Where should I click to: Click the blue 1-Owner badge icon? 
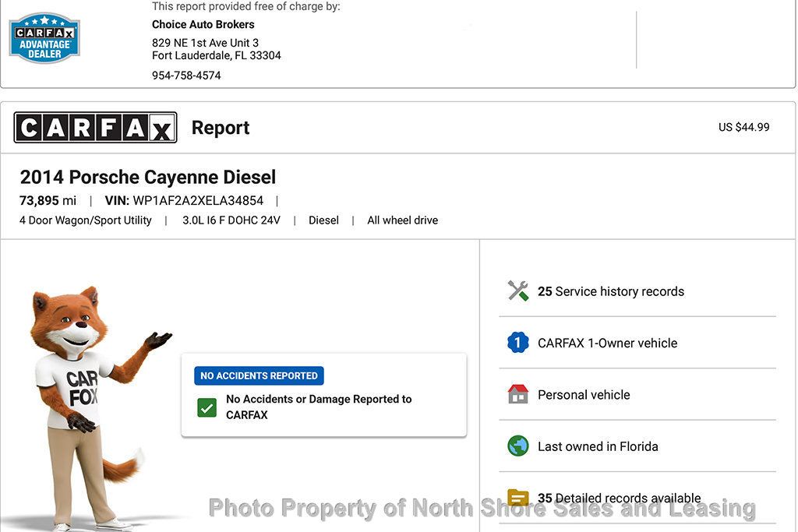pos(518,343)
